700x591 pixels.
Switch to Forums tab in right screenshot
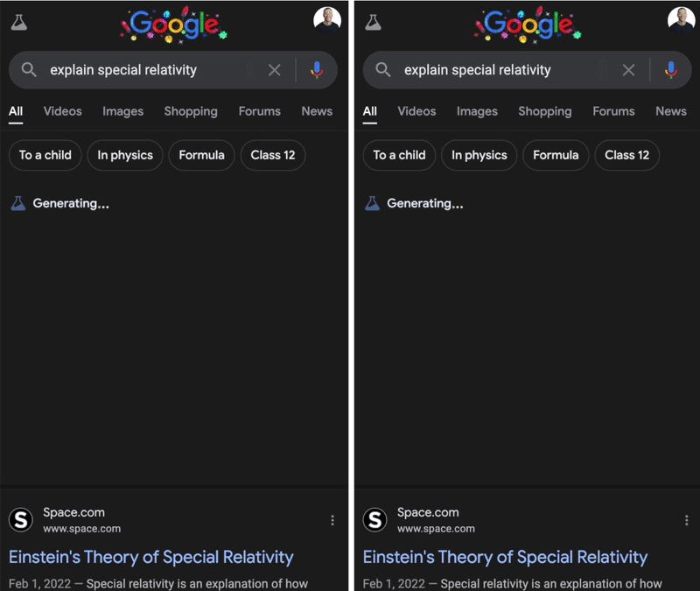pyautogui.click(x=613, y=111)
